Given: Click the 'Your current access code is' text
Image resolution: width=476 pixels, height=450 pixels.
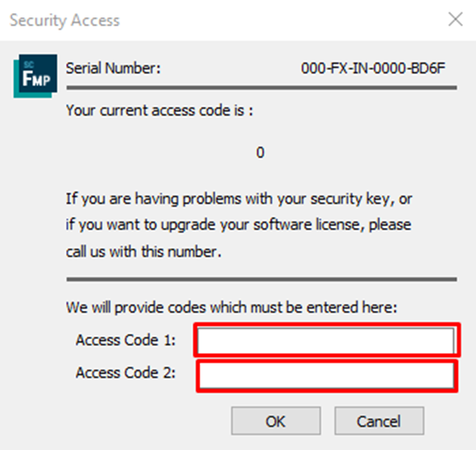Looking at the screenshot, I should (160, 110).
